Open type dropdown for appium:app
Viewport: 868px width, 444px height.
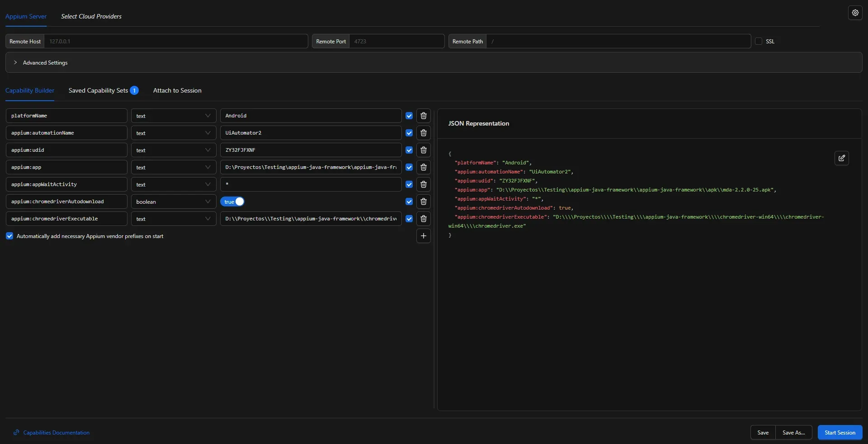pos(174,167)
